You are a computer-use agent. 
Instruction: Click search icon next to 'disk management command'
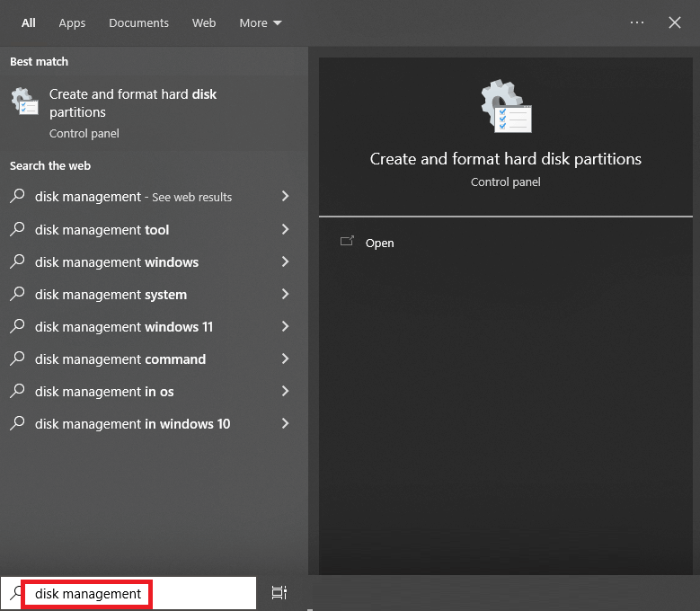click(17, 358)
